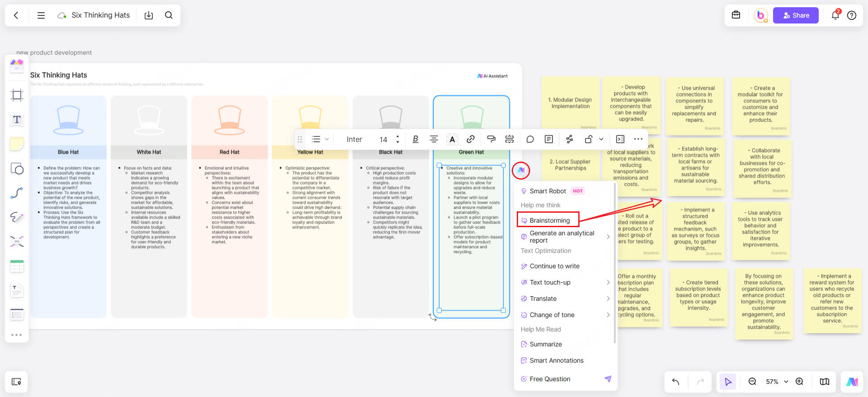Open the text color picker
Screen dimensions: 868x397
(452, 139)
